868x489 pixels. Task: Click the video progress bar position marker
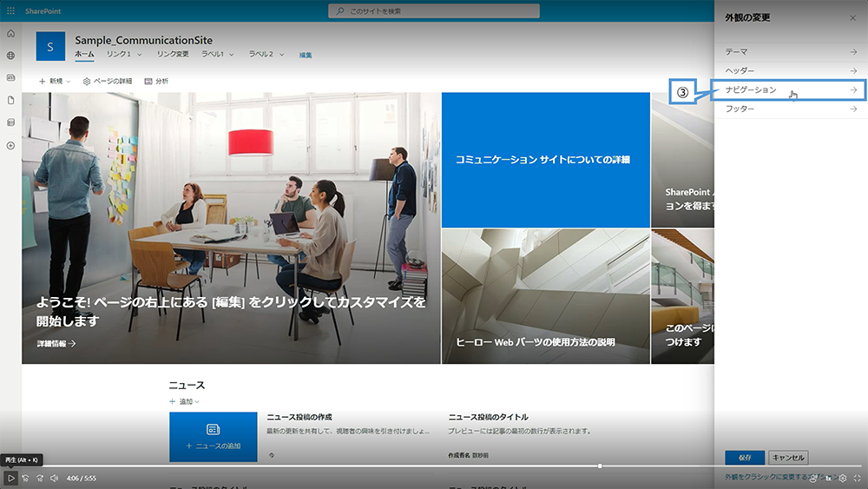600,466
